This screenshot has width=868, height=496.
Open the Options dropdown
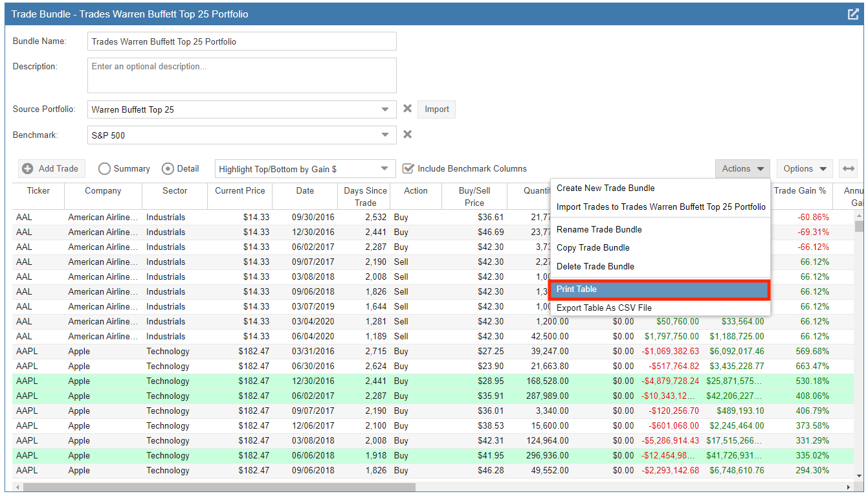(x=805, y=168)
